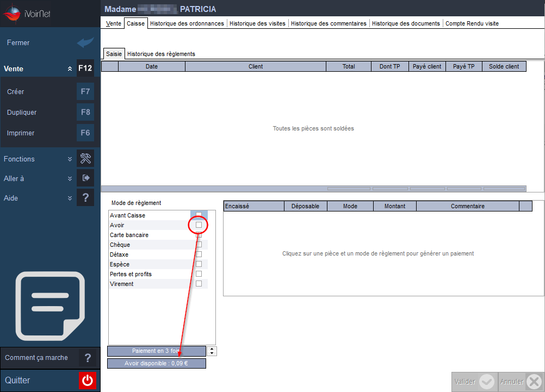Tick the Avoir payment checkbox
Image resolution: width=545 pixels, height=392 pixels.
(x=199, y=225)
